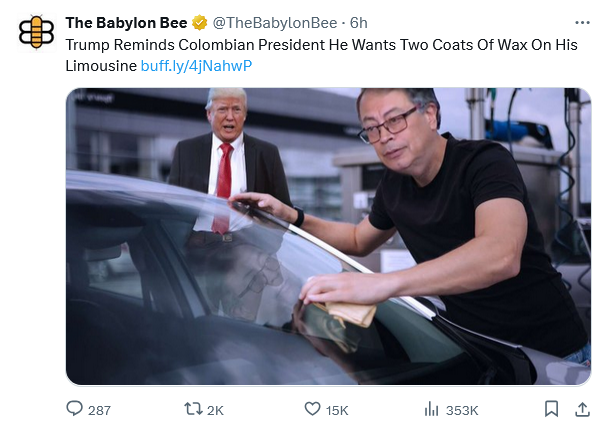
Task: Open The Babylon Bee profile avatar
Action: [x=36, y=32]
